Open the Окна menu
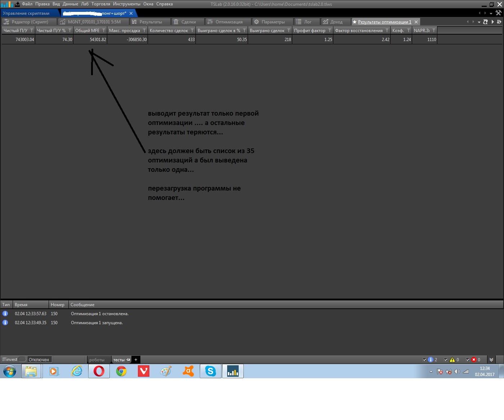Image resolution: width=504 pixels, height=420 pixels. pos(148,4)
